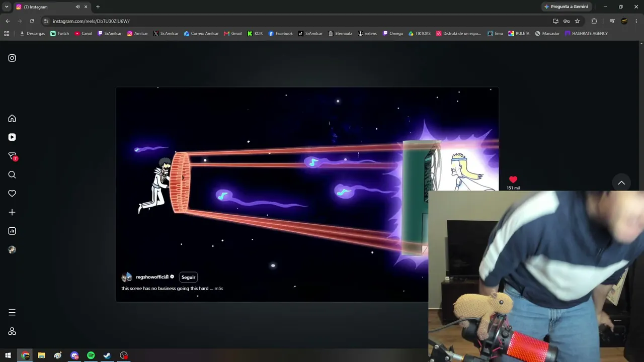Click Pregunta a Gemini button
This screenshot has height=362, width=644.
(x=566, y=7)
